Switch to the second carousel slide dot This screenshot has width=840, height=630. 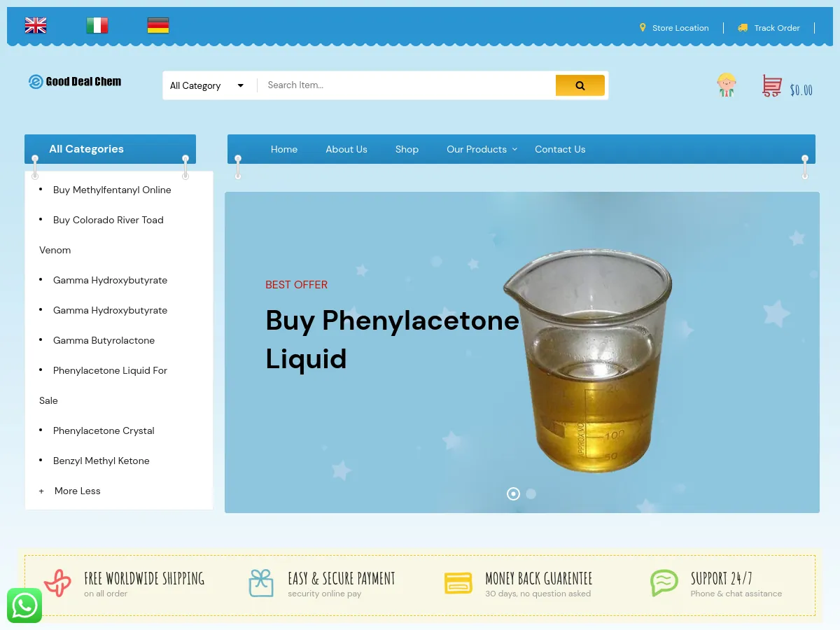click(x=531, y=493)
